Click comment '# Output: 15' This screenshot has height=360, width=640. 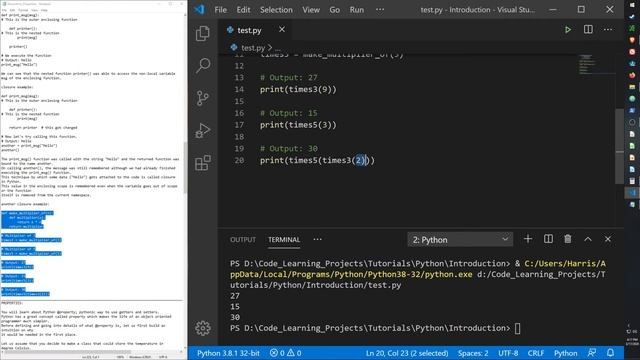pyautogui.click(x=289, y=113)
